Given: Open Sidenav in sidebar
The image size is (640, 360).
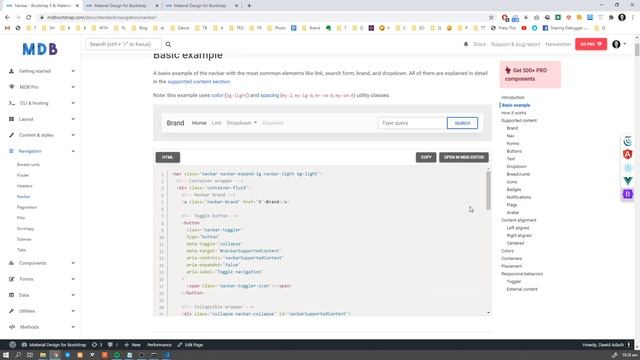Looking at the screenshot, I should (24, 239).
